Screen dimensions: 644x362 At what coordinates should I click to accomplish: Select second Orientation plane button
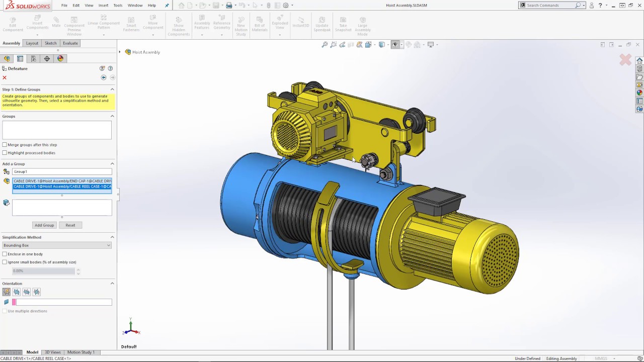tap(17, 292)
